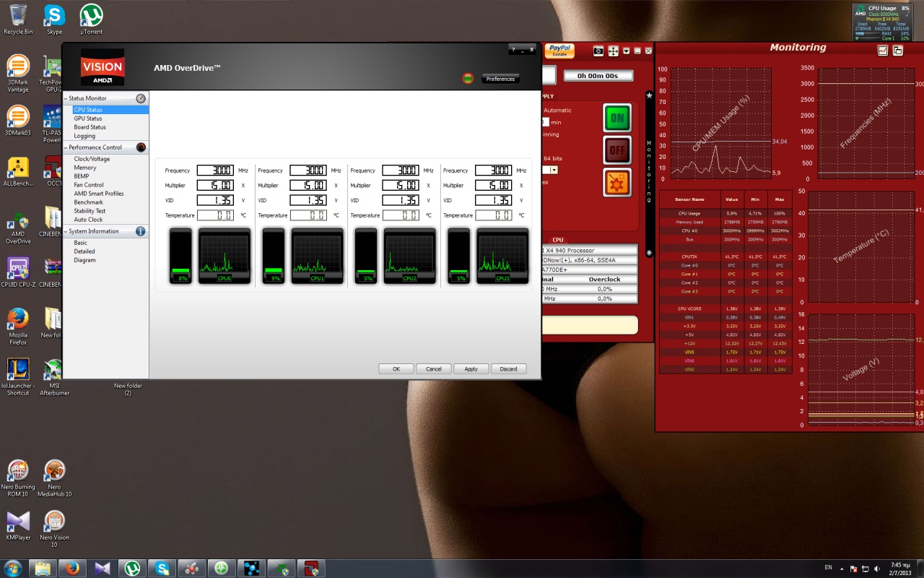Select the Fan Control item
Screen dimensions: 924x578
[x=89, y=185]
